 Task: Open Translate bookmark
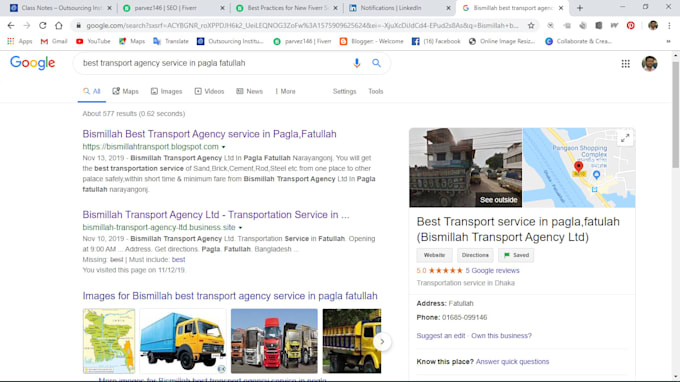(x=171, y=41)
